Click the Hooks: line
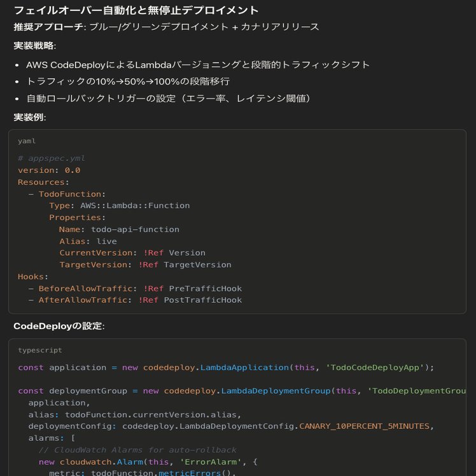The width and height of the screenshot is (476, 476). click(x=33, y=277)
